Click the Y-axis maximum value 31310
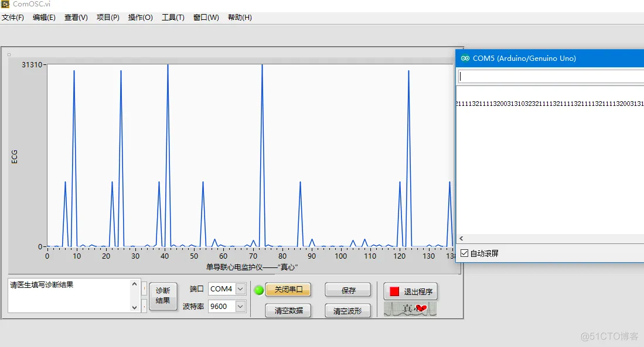Viewport: 644px width, 347px height. [x=32, y=65]
